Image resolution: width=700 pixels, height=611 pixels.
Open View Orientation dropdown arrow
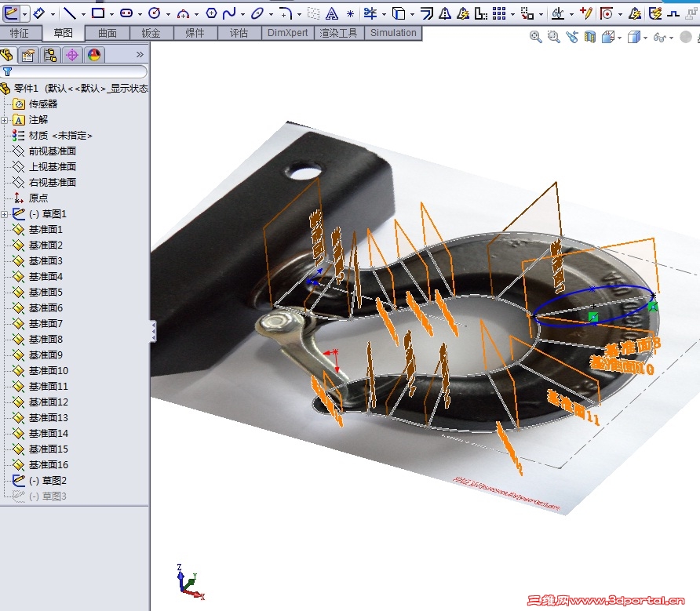[x=620, y=38]
